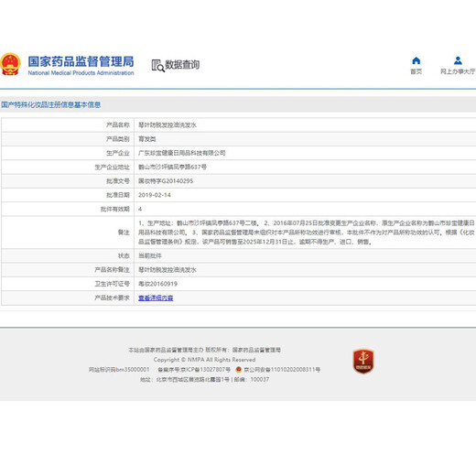Click the Copyright © NMPA footer text
476x476 pixels.
(204, 360)
